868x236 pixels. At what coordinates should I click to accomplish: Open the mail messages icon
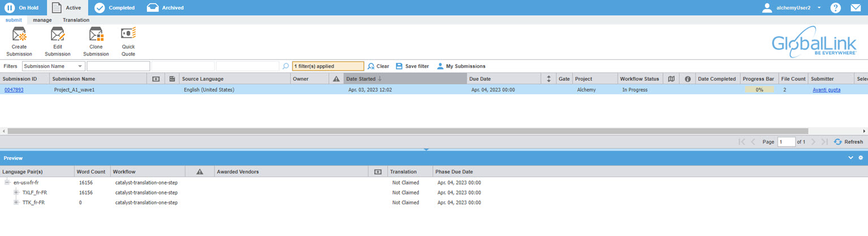[x=856, y=8]
